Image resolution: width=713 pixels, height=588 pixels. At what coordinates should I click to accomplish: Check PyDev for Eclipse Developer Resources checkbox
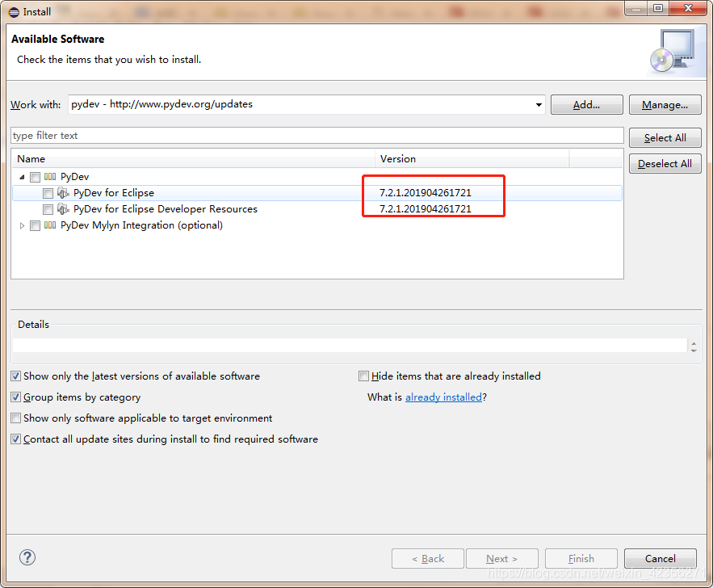pyautogui.click(x=48, y=210)
